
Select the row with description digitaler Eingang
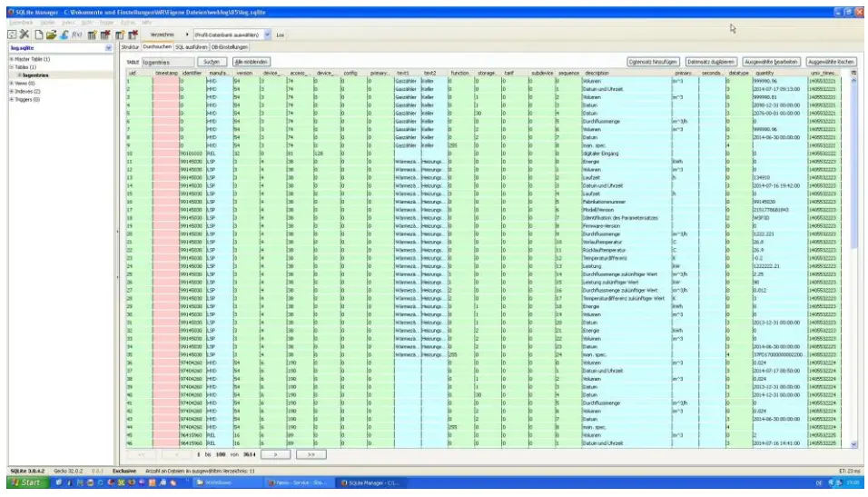click(483, 154)
